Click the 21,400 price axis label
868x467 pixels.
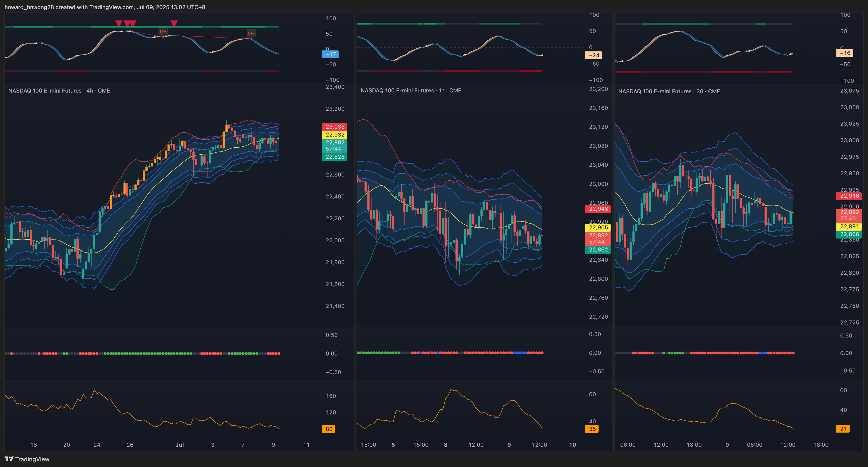click(335, 306)
